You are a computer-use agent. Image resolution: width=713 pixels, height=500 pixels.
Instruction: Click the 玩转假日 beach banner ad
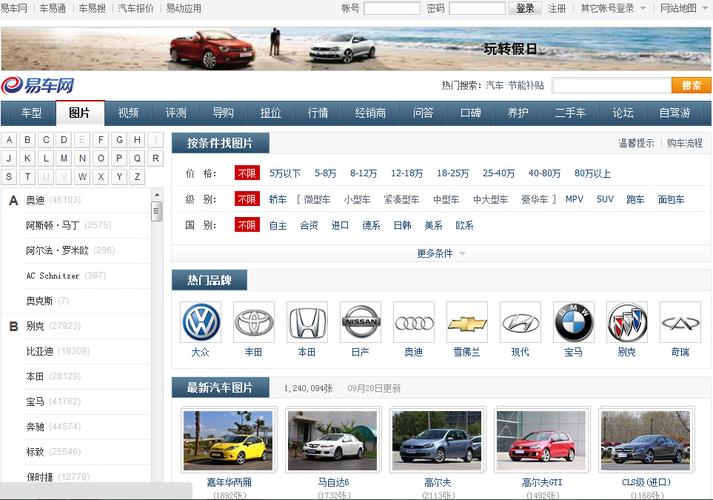356,49
